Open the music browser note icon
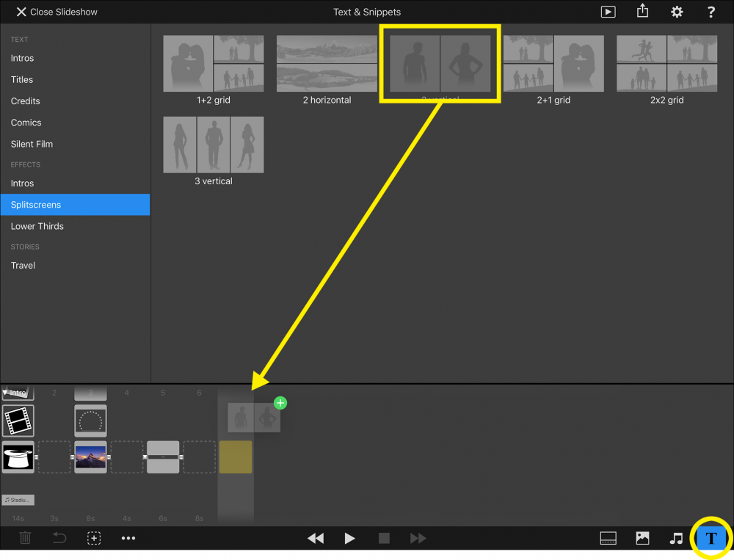The image size is (734, 560). [677, 539]
